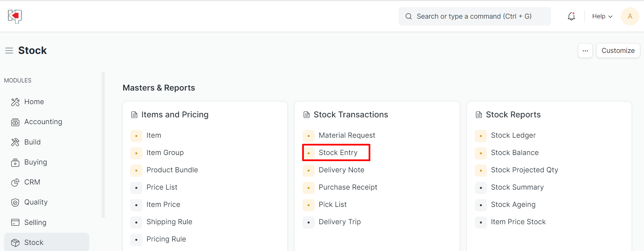Open the notifications bell icon
The image size is (644, 251).
[x=571, y=16]
